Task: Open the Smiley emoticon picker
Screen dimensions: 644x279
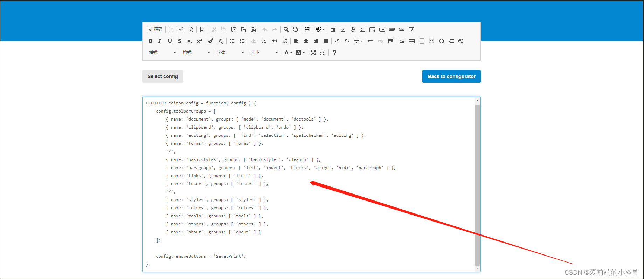Action: (x=431, y=41)
